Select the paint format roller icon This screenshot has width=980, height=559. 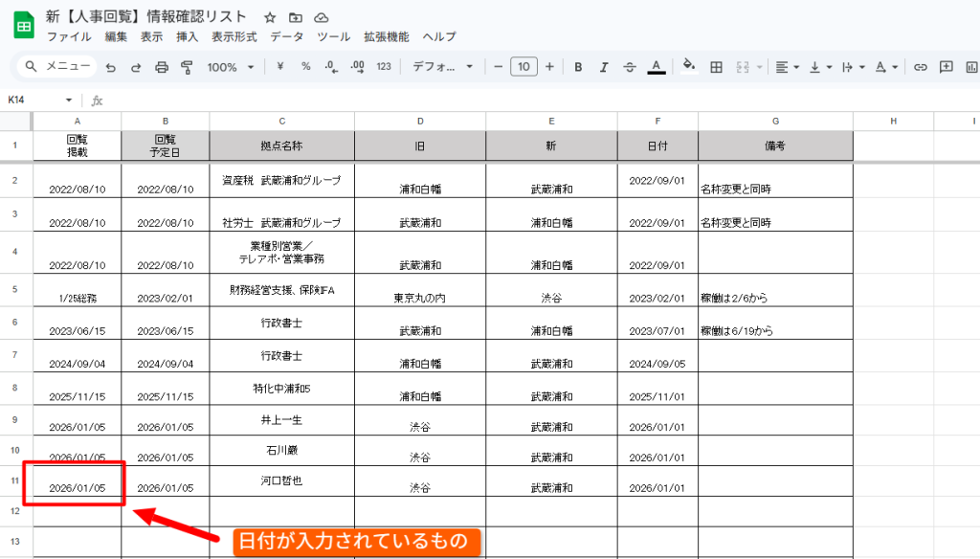(187, 67)
